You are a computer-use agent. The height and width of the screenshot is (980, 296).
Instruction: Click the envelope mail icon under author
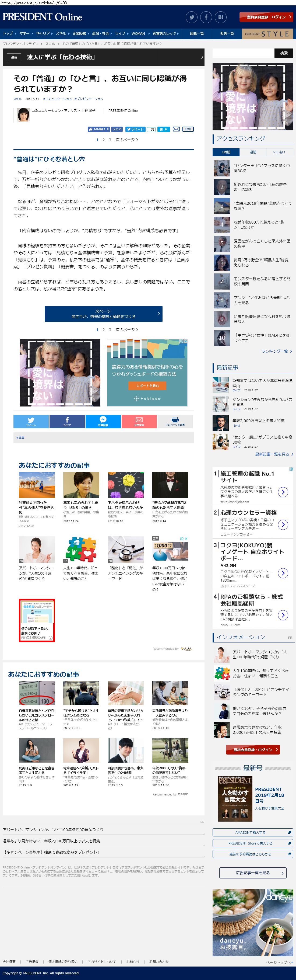pyautogui.click(x=176, y=129)
